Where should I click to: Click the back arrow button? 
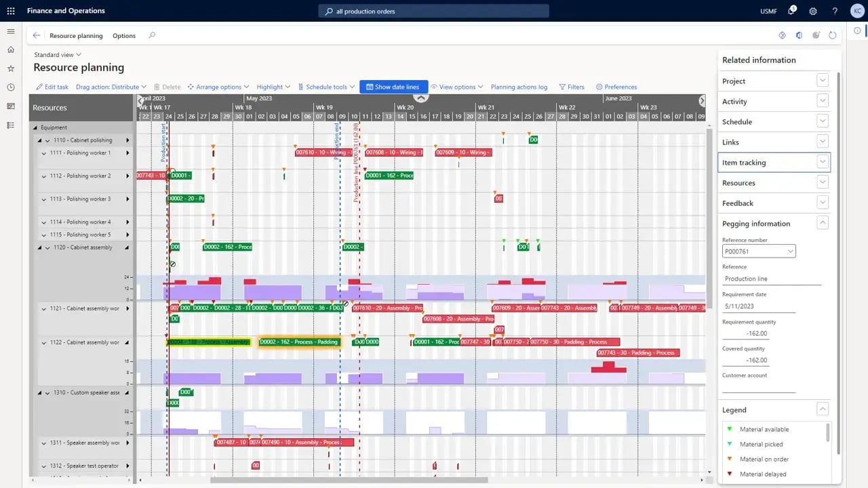36,35
